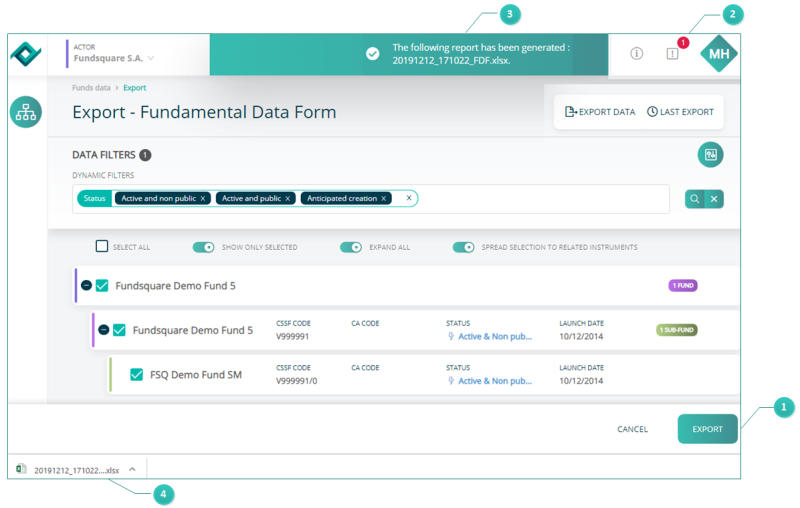Click the search magnifier filter icon
Screen dimensions: 800x508
[694, 199]
